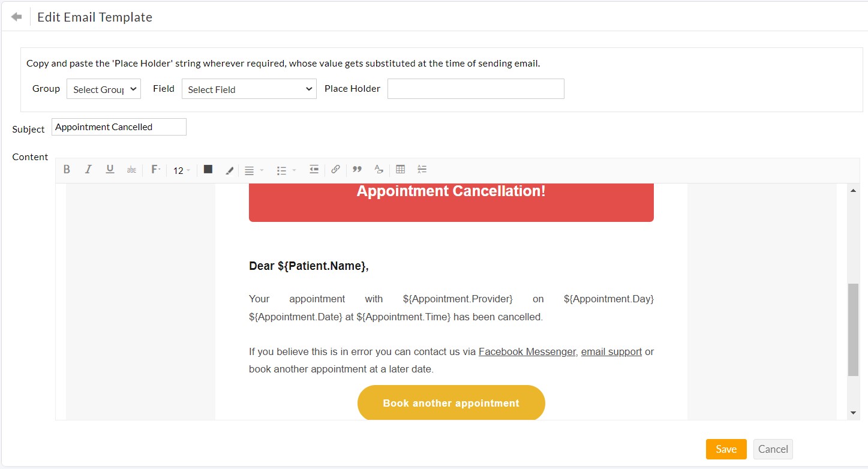Image resolution: width=868 pixels, height=469 pixels.
Task: Click the back arrow to leave Edit Email Template
Action: click(15, 16)
